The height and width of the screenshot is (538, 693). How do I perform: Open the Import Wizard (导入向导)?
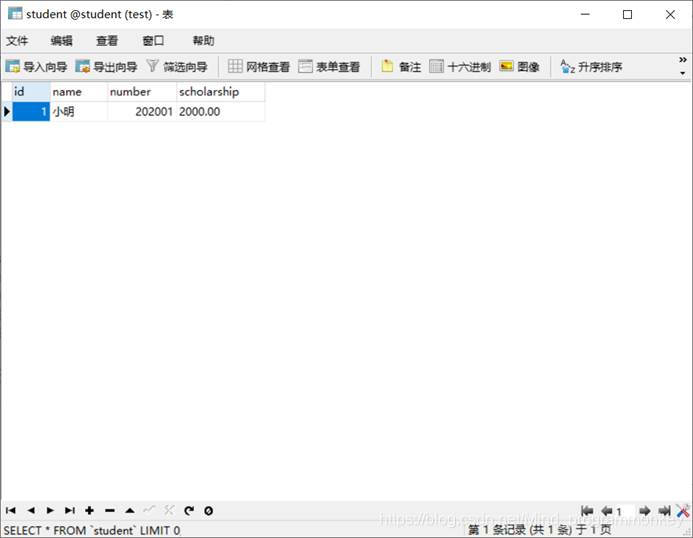pyautogui.click(x=36, y=67)
